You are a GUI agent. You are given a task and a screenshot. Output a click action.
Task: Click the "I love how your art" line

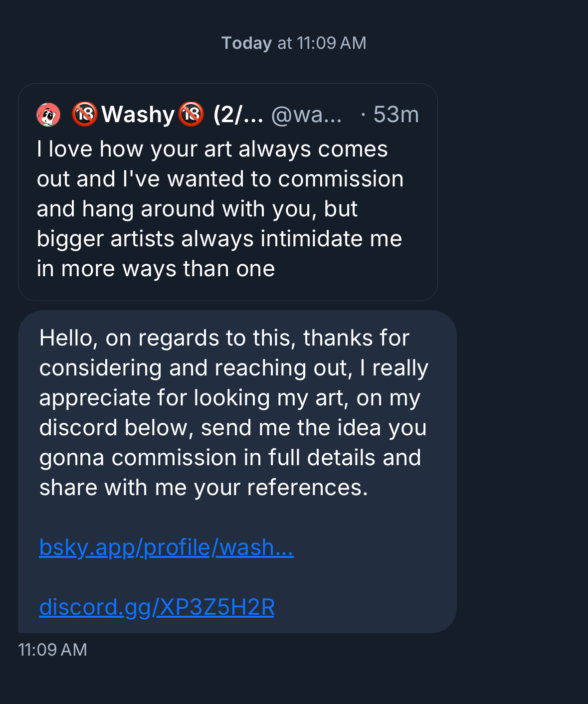click(x=212, y=149)
